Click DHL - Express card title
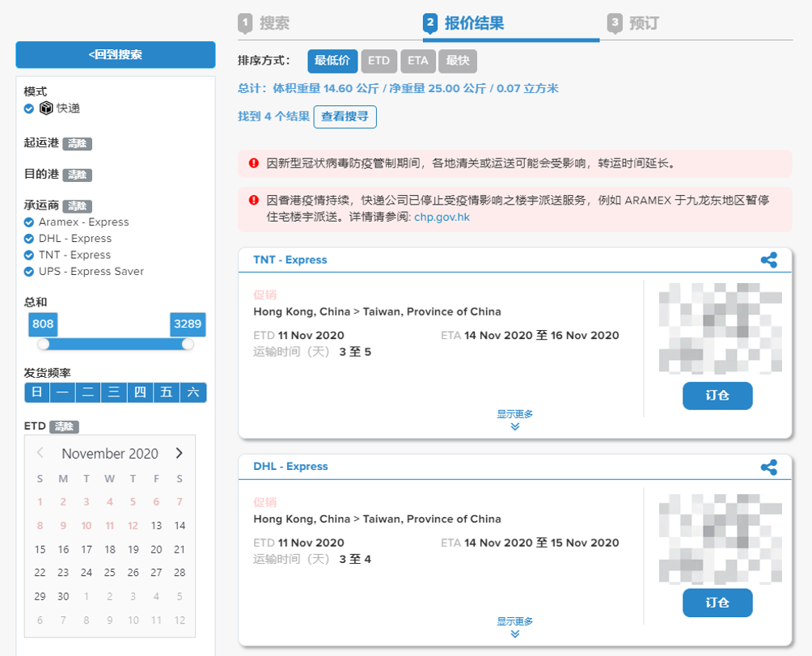 290,467
